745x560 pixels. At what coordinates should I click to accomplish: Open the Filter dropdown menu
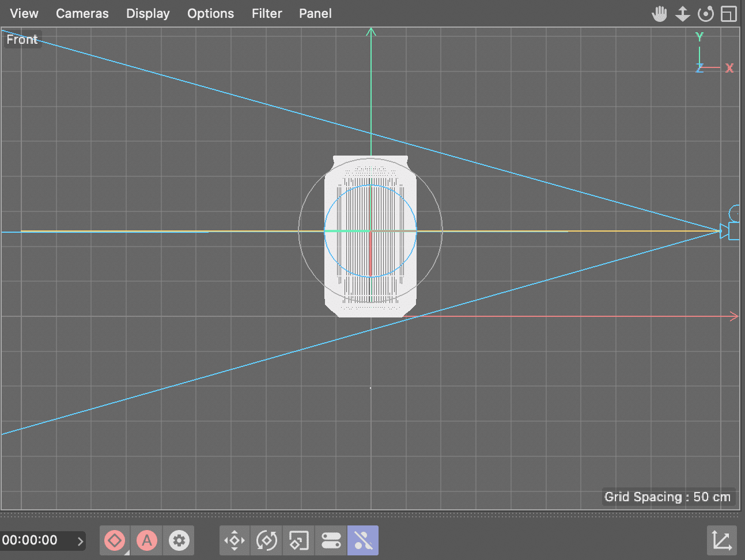(x=267, y=13)
